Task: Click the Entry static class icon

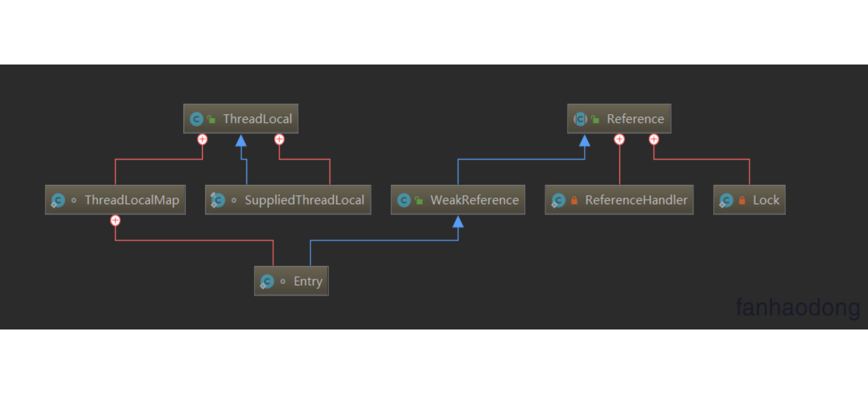Action: 267,282
